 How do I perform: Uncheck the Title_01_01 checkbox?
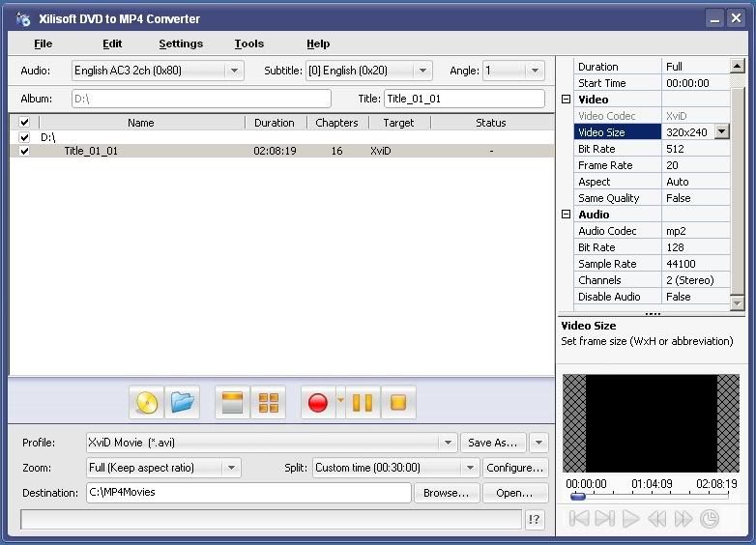tap(24, 151)
